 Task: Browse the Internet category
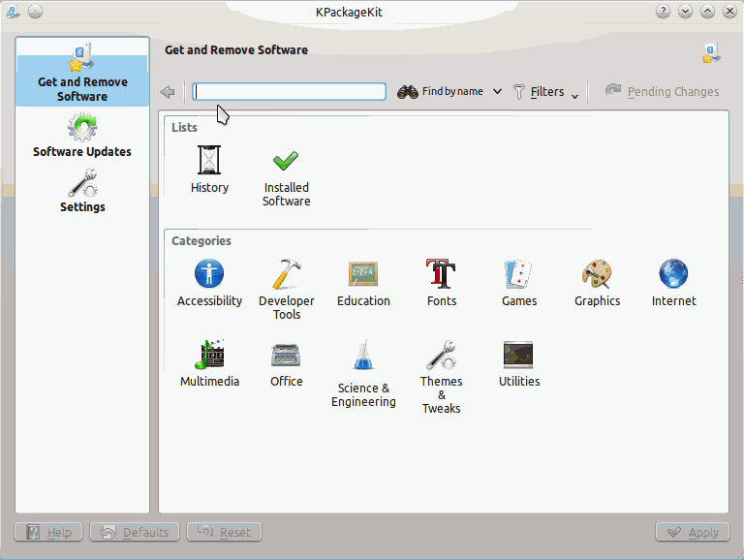coord(674,283)
